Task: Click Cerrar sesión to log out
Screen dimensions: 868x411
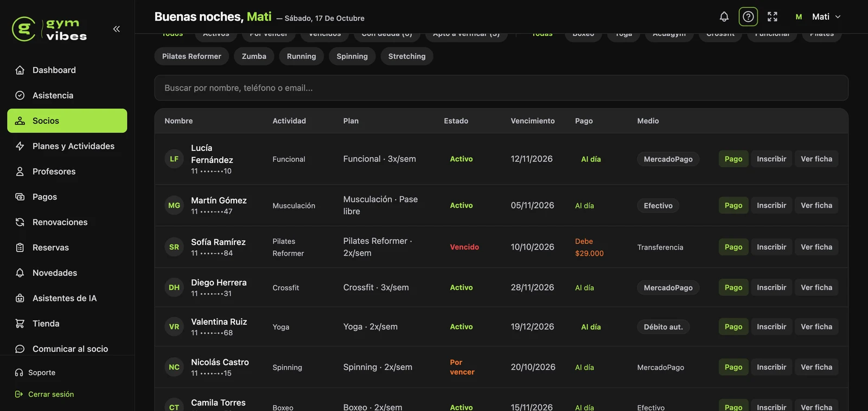Action: (x=44, y=394)
